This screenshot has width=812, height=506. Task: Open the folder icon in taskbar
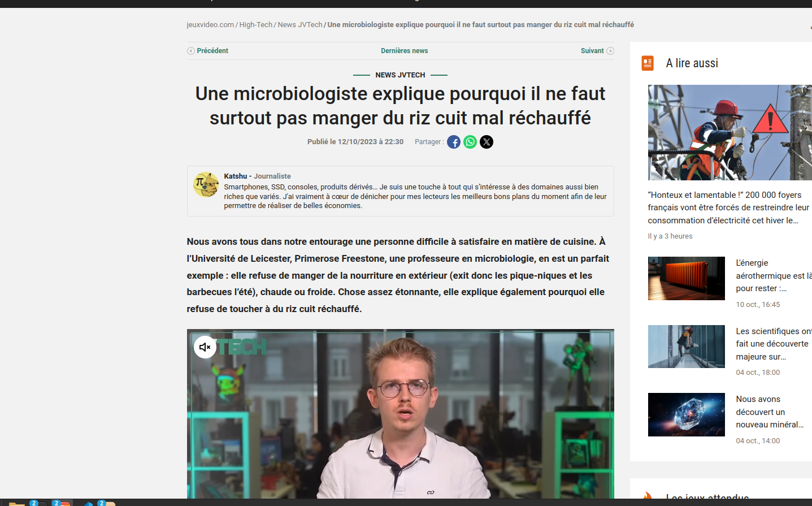(x=17, y=503)
